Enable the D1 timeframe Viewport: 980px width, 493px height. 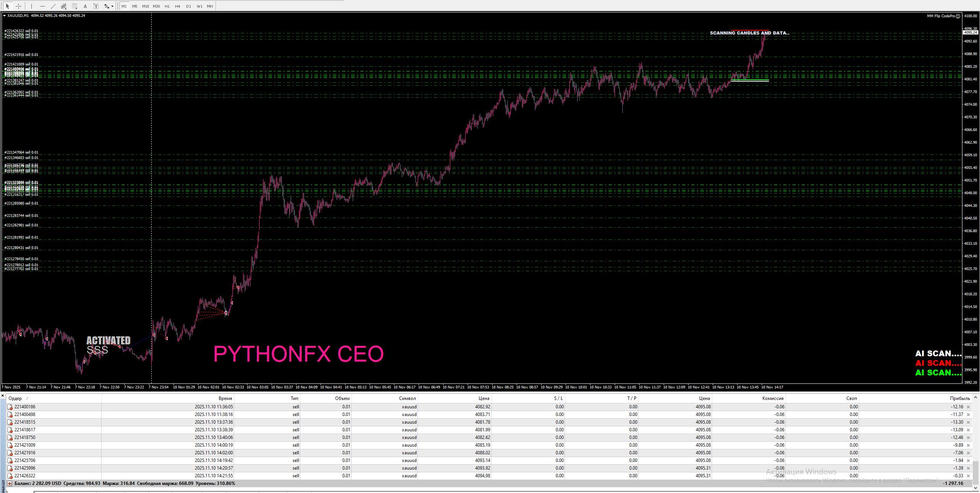pos(188,6)
